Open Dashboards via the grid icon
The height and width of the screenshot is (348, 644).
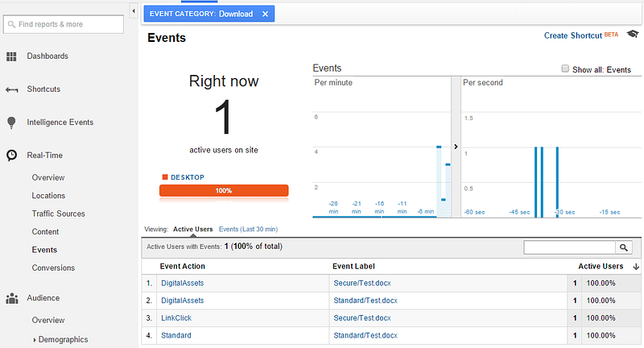coord(11,56)
